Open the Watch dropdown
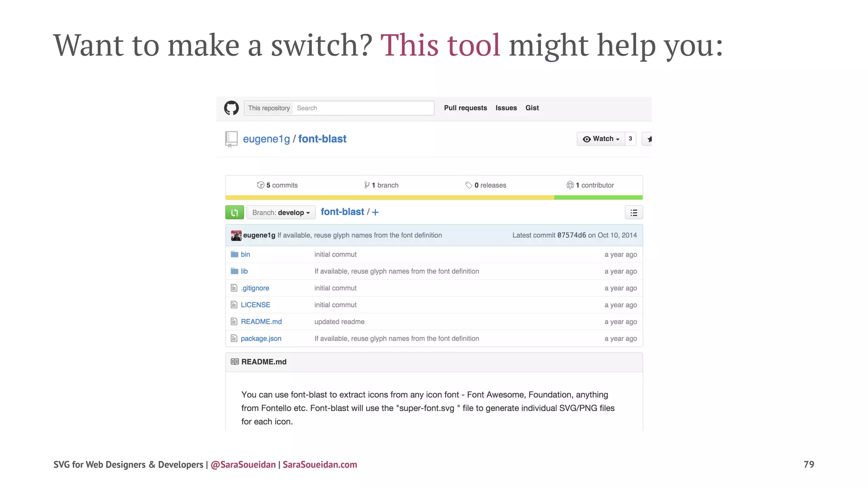Image resolution: width=868 pixels, height=488 pixels. pyautogui.click(x=601, y=139)
